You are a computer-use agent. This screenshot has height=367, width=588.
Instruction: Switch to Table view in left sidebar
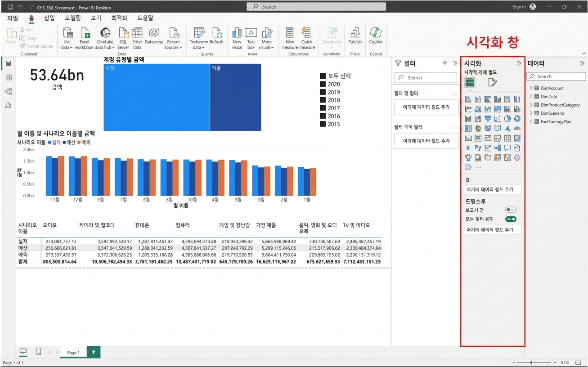pyautogui.click(x=8, y=77)
